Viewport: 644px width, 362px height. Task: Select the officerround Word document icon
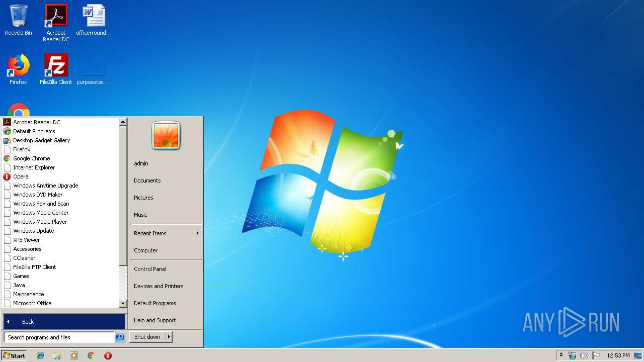pyautogui.click(x=94, y=20)
